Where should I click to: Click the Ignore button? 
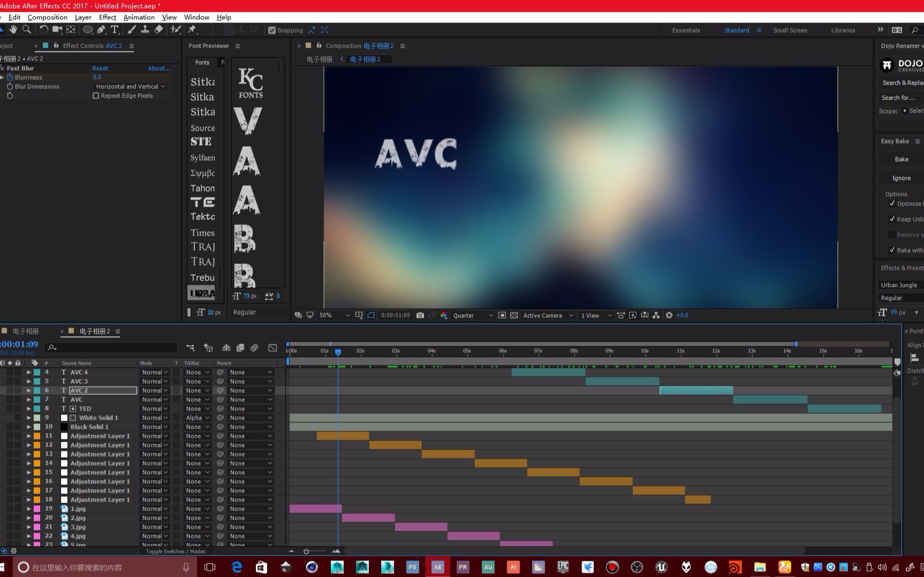coord(902,178)
